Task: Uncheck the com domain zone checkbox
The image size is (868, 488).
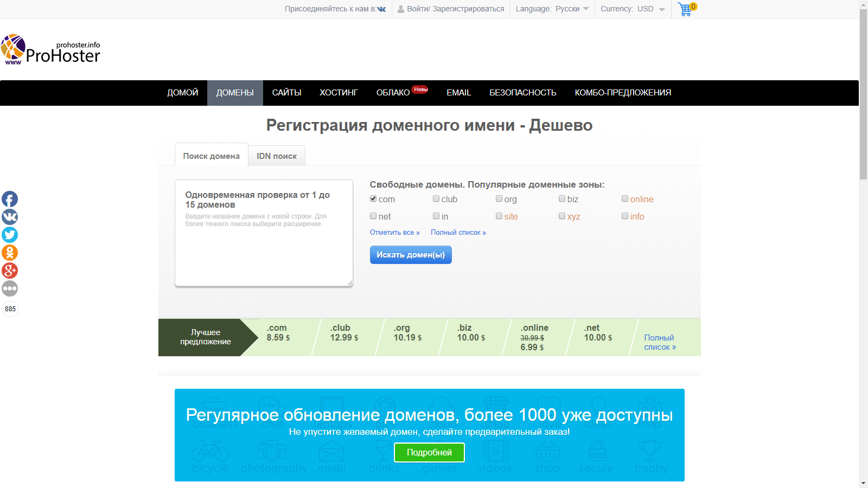Action: [373, 199]
